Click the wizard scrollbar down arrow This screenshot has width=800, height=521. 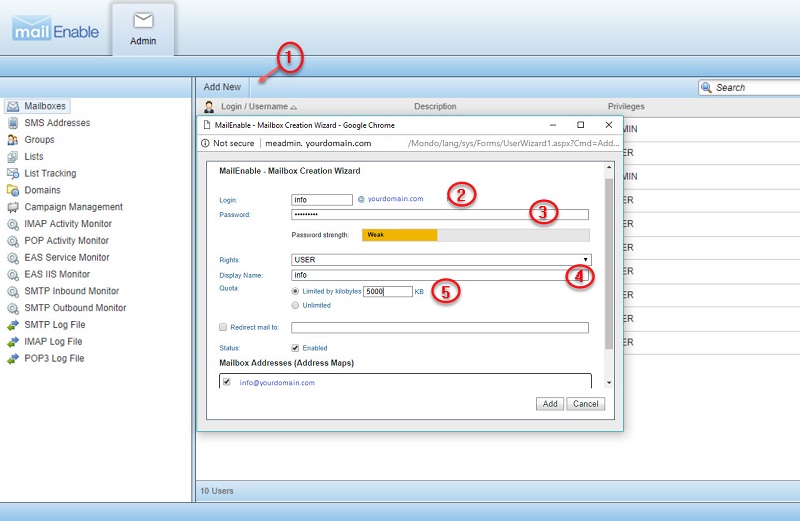coord(609,383)
